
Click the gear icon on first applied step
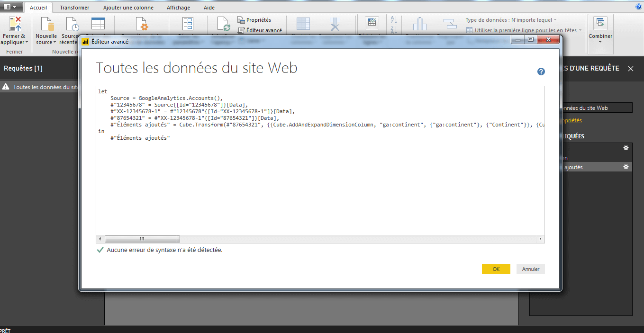coord(626,148)
